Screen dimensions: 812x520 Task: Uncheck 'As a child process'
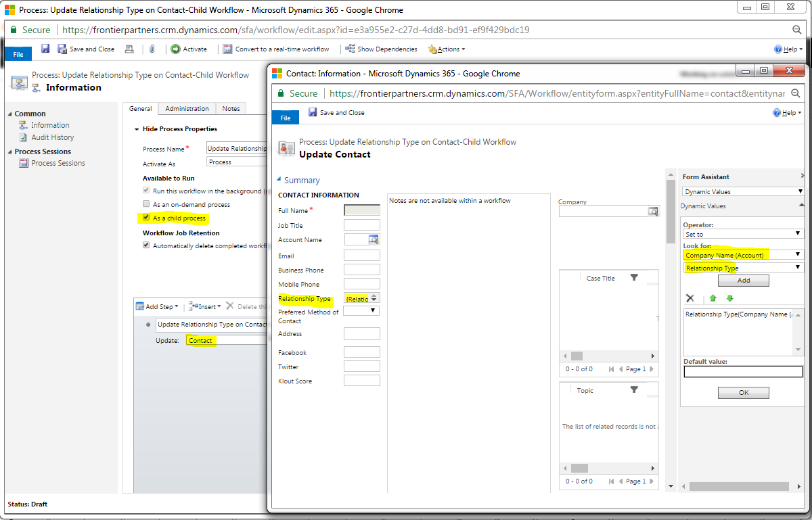pos(145,218)
